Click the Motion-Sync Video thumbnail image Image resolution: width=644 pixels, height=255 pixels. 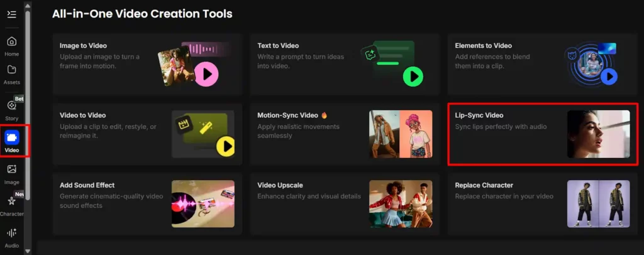point(401,134)
